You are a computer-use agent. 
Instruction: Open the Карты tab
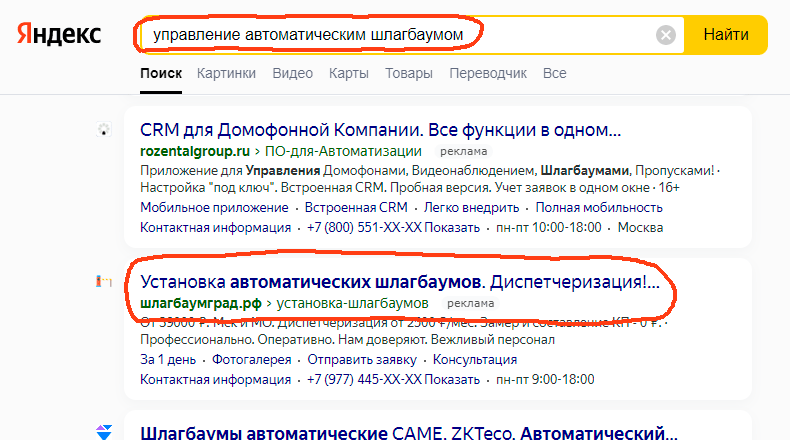[349, 73]
